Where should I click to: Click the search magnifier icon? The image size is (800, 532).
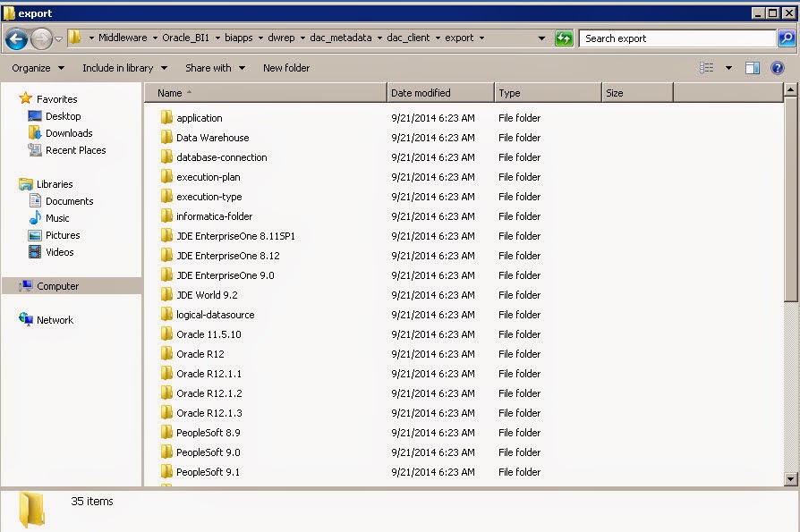coord(786,38)
